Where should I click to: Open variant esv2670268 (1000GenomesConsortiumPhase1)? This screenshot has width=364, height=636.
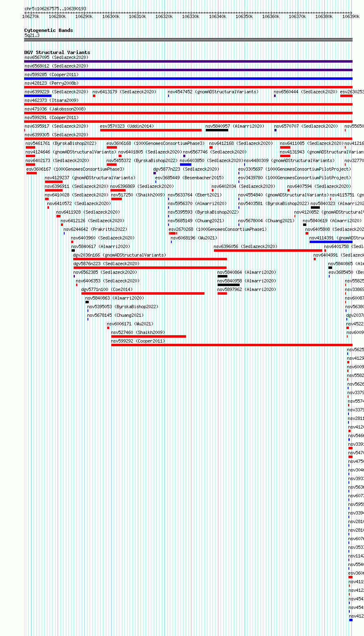pos(218,229)
